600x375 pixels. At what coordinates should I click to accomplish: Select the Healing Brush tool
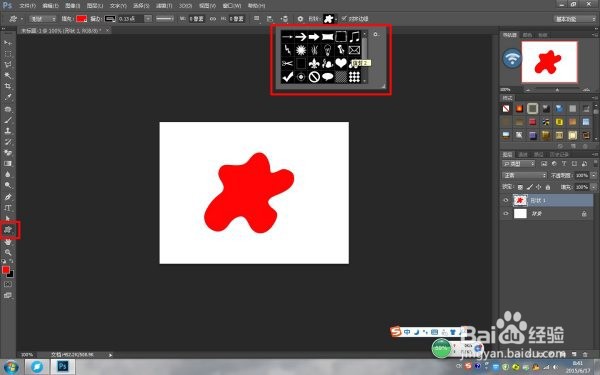click(8, 109)
